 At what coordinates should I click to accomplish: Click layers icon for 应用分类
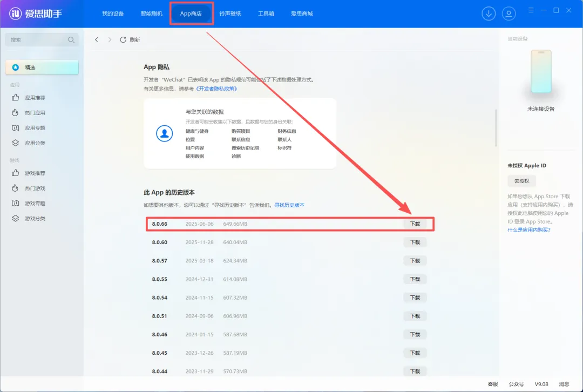pyautogui.click(x=15, y=143)
